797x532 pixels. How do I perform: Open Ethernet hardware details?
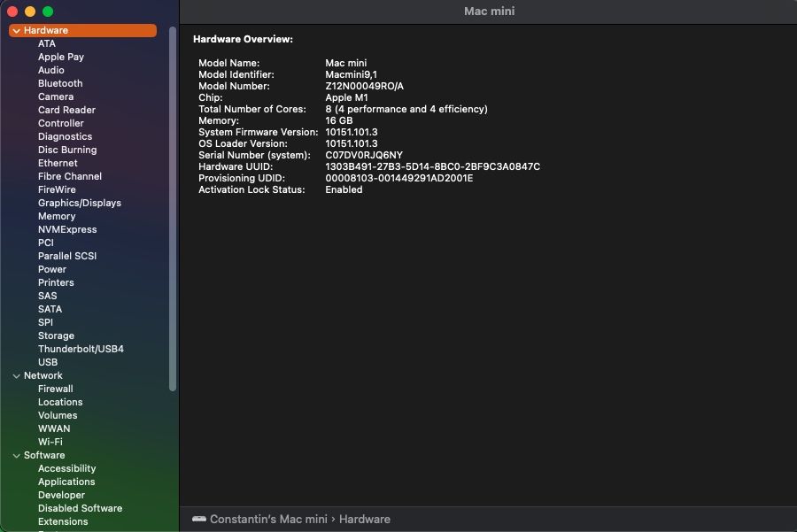pyautogui.click(x=58, y=163)
